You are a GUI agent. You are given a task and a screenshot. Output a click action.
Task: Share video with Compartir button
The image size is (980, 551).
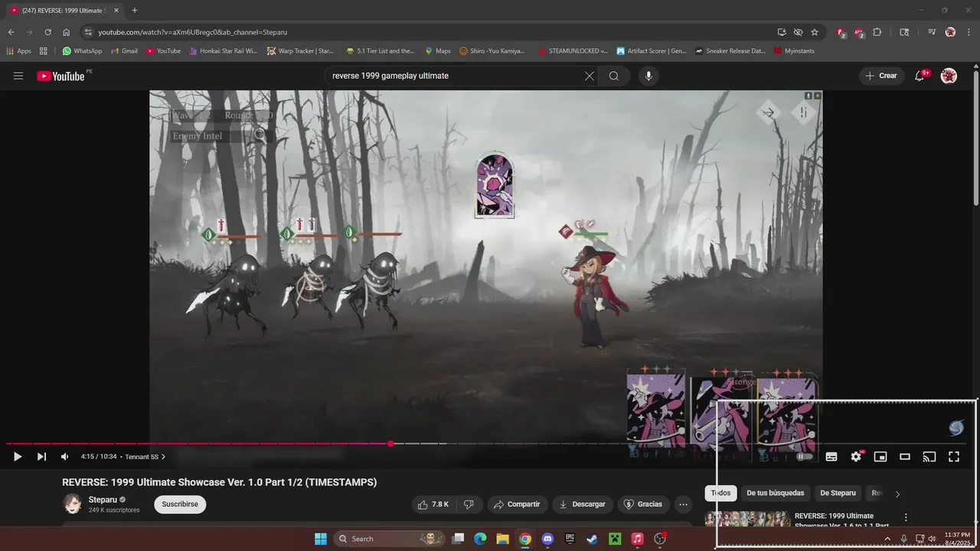click(x=517, y=504)
